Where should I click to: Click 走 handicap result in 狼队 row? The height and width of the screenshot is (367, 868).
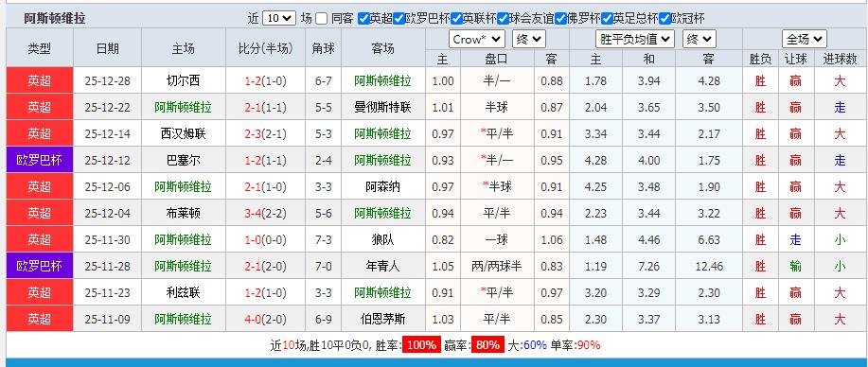tap(796, 239)
